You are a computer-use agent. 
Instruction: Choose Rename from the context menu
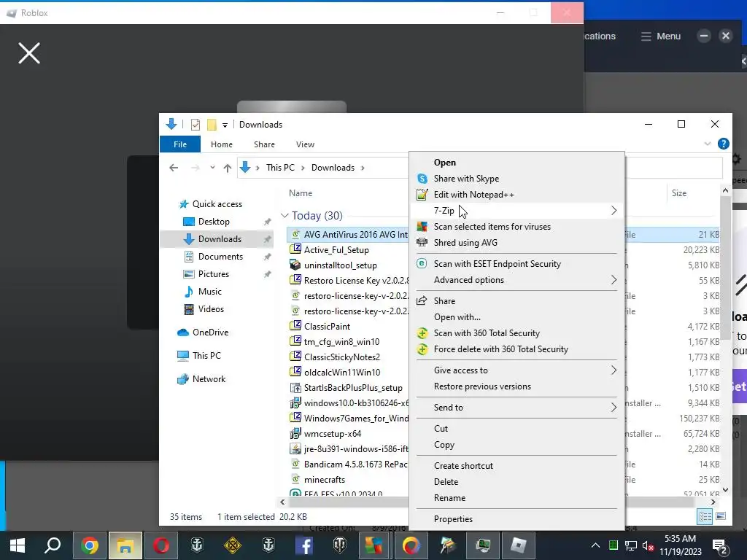click(517, 498)
